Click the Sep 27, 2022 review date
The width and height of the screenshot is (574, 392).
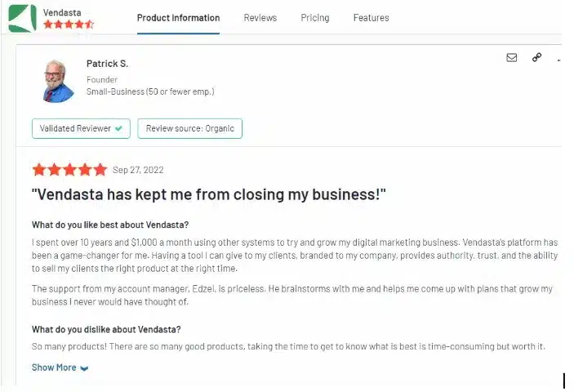(138, 170)
